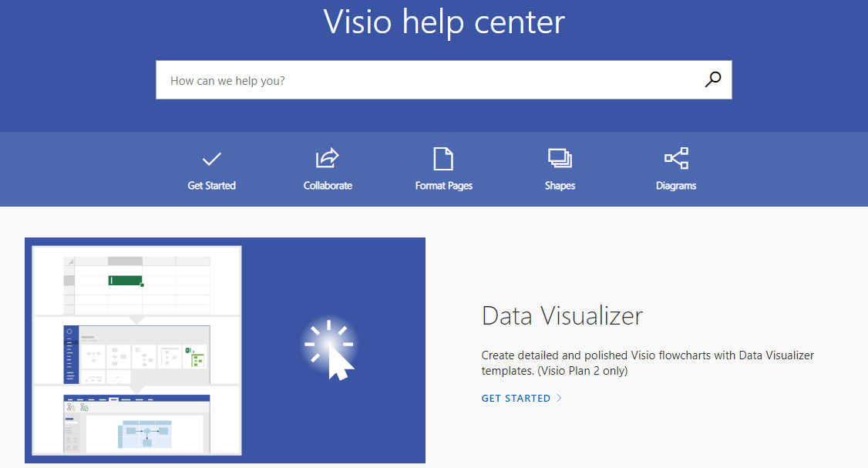Viewport: 868px width, 468px height.
Task: Click the Get Started checkmark icon
Action: tap(211, 159)
